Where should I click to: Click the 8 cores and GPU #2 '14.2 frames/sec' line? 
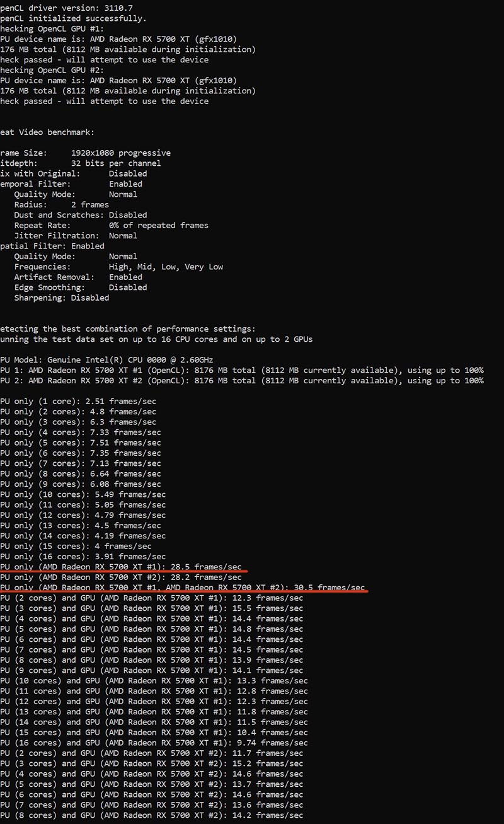tap(152, 816)
